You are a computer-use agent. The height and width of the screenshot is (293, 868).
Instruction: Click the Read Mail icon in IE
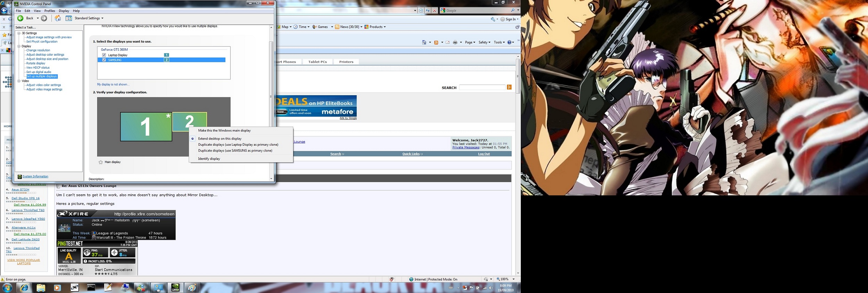coord(448,42)
